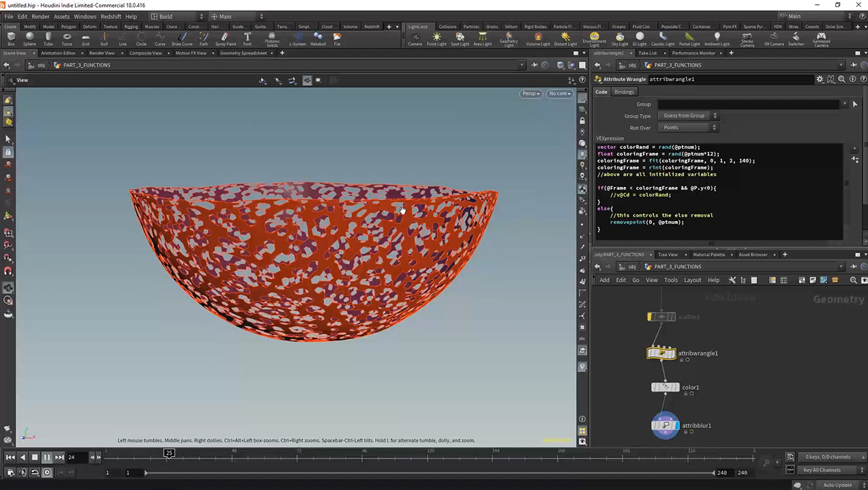868x490 pixels.
Task: Click the Metaball shelf tool
Action: coord(318,38)
